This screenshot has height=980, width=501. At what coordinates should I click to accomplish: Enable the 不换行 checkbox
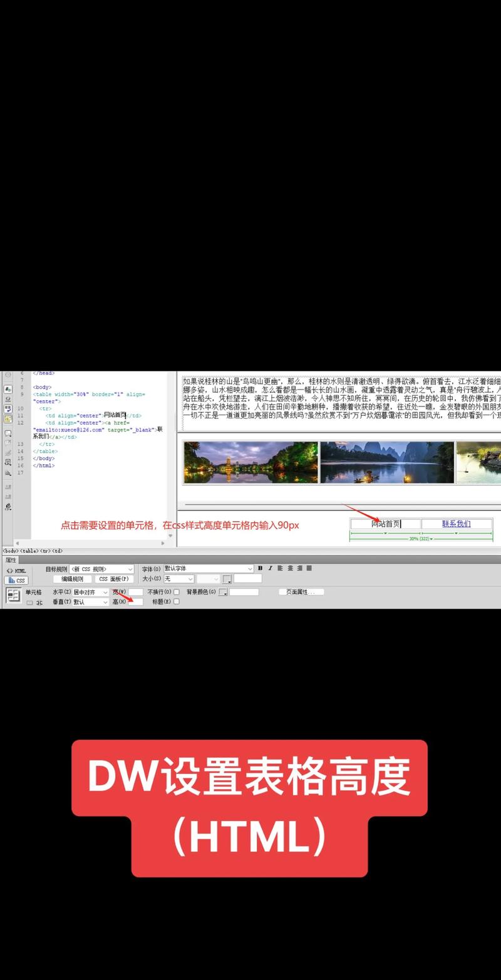175,592
